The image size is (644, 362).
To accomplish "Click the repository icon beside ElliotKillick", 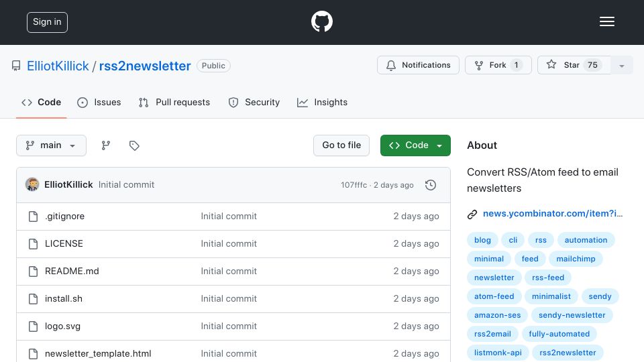I will tap(16, 66).
